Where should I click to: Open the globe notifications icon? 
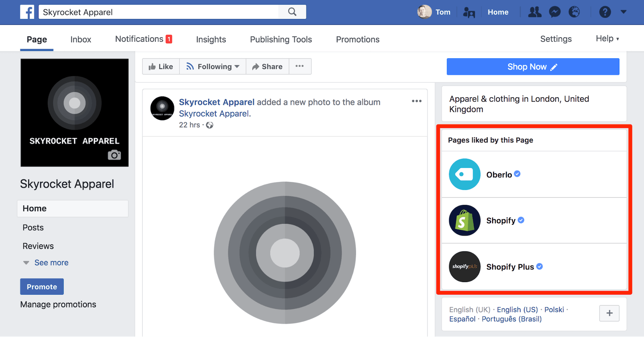point(574,12)
